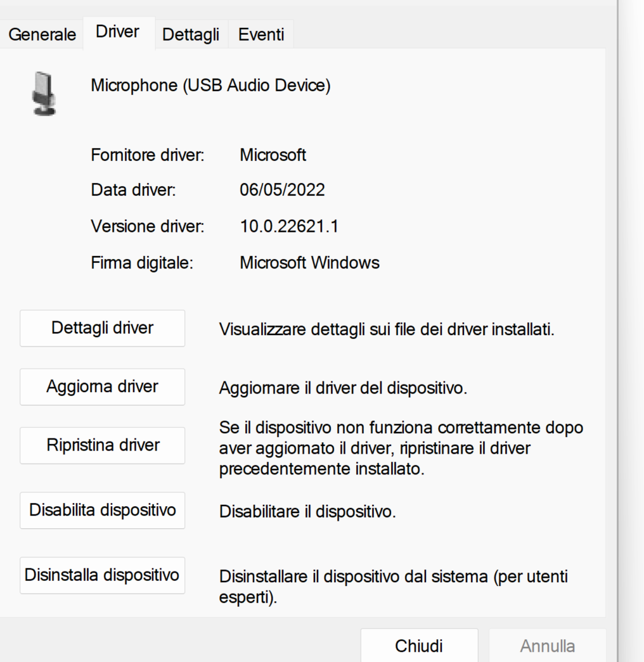Disable device via Disabilita dispositivo

(x=102, y=510)
